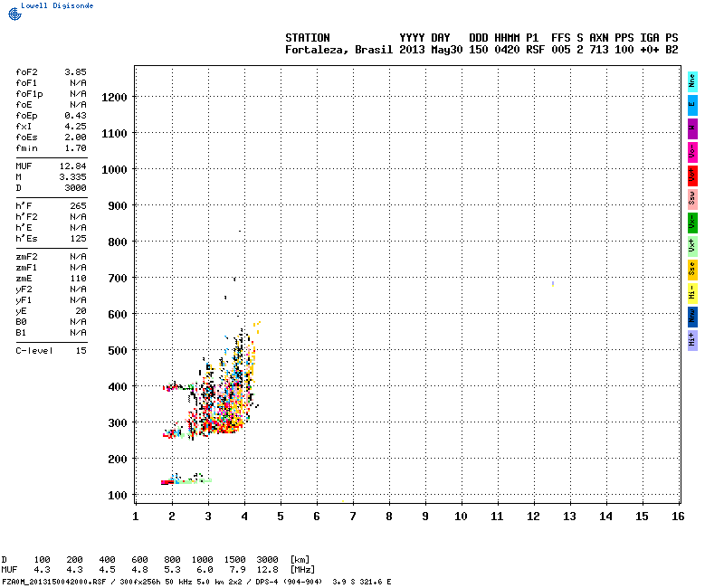Click the cyan Nne legend swatch
The image size is (724, 588).
(692, 81)
